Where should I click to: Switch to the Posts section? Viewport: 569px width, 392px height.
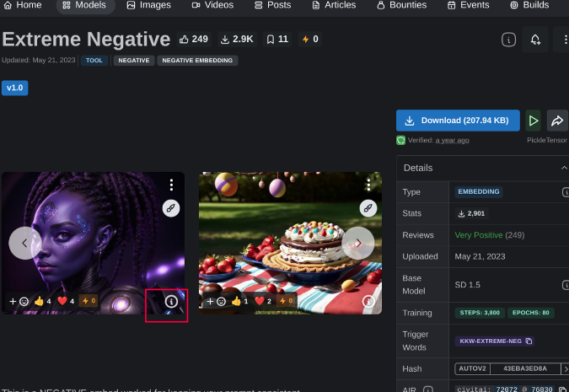click(273, 5)
